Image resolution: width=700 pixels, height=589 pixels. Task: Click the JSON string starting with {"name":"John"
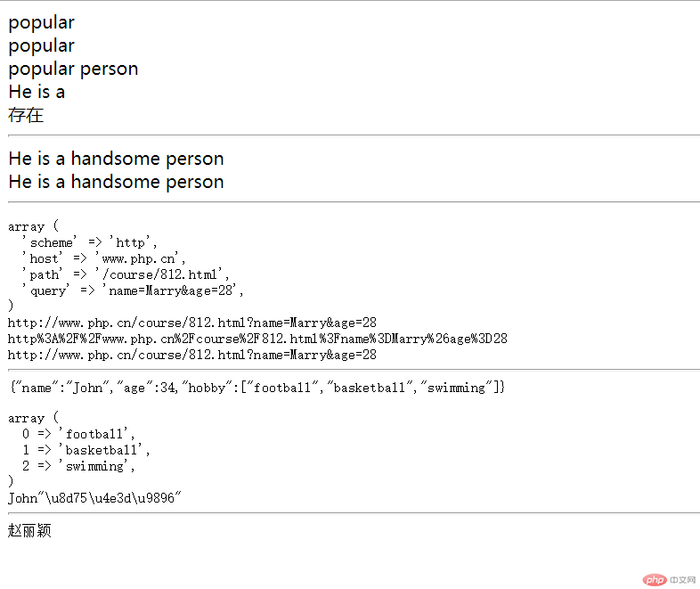[x=256, y=388]
